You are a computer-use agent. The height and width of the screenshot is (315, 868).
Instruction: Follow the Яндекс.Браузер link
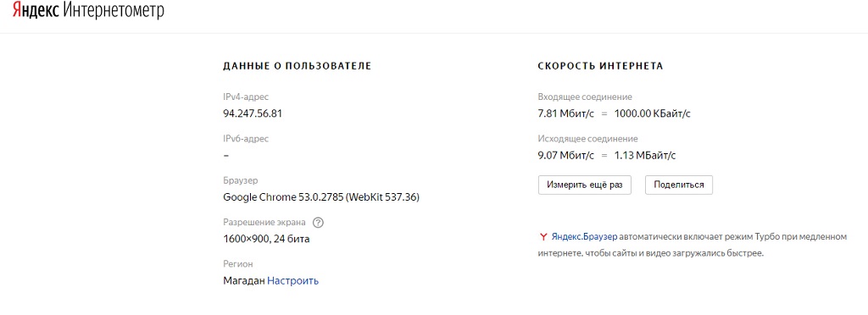pyautogui.click(x=584, y=237)
